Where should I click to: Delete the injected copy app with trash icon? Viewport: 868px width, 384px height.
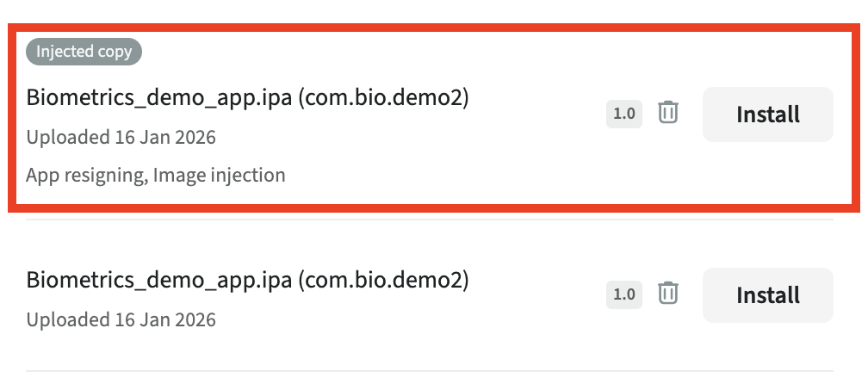pyautogui.click(x=668, y=113)
